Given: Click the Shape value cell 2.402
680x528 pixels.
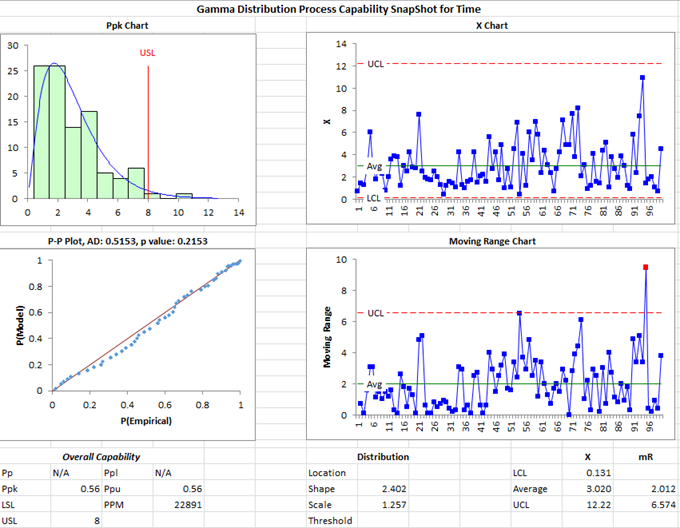Looking at the screenshot, I should tap(383, 489).
